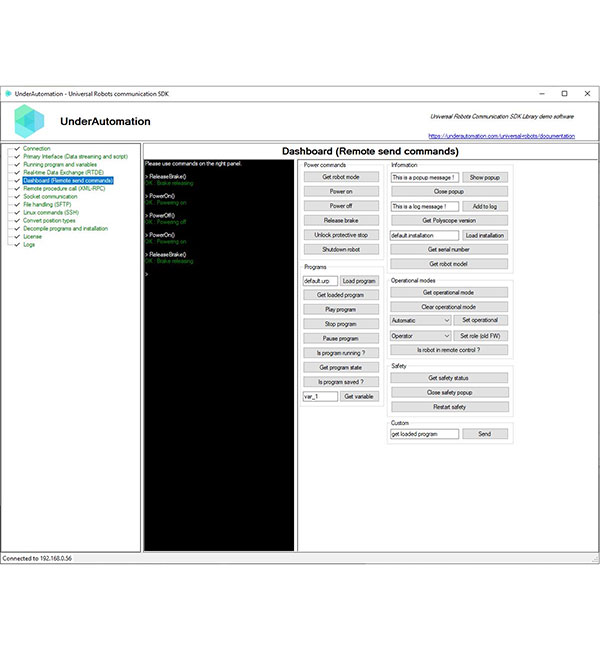Click the default.installation field
This screenshot has height=650, width=600.
[x=425, y=235]
